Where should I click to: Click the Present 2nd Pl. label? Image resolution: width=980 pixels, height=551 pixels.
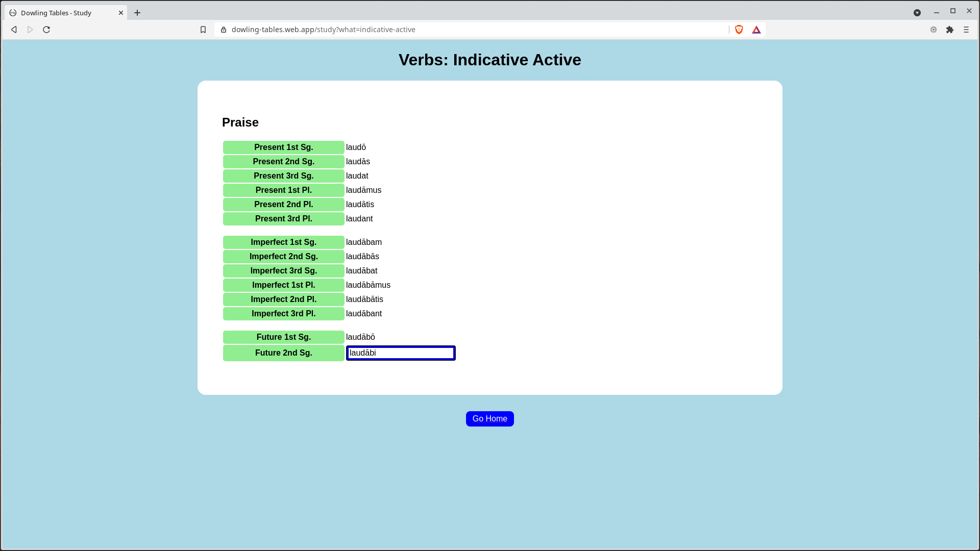(284, 205)
